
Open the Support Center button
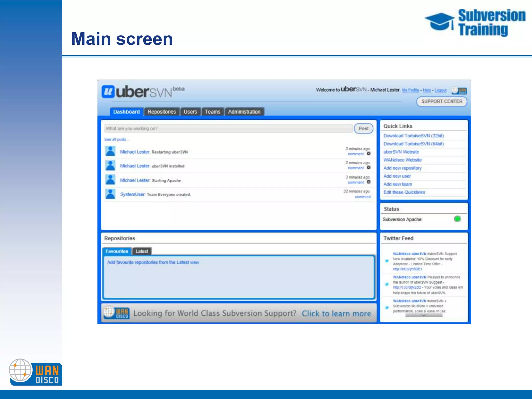click(x=442, y=101)
